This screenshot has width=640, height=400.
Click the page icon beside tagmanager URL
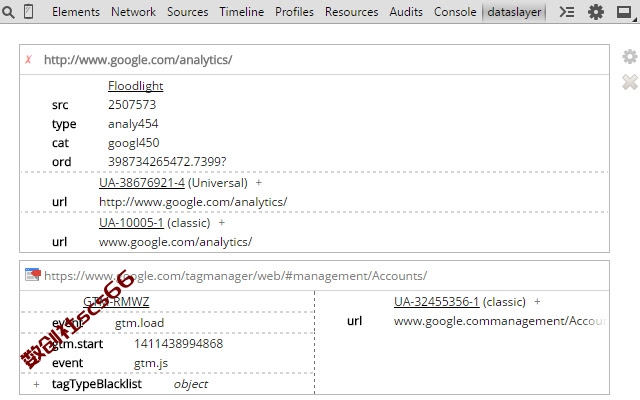point(33,274)
